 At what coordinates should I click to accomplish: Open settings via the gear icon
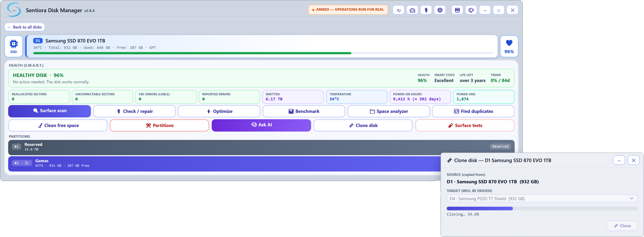440,10
